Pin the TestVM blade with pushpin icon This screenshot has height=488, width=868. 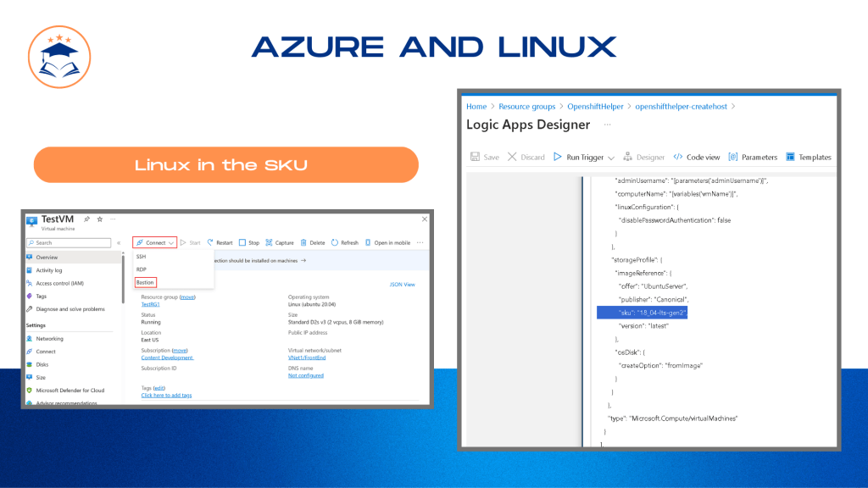(x=87, y=219)
